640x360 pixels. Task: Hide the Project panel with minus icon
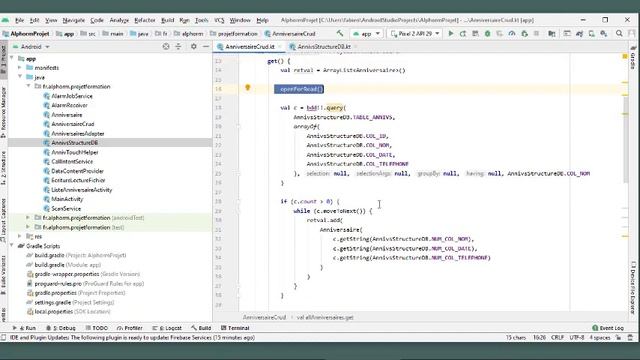pyautogui.click(x=206, y=47)
